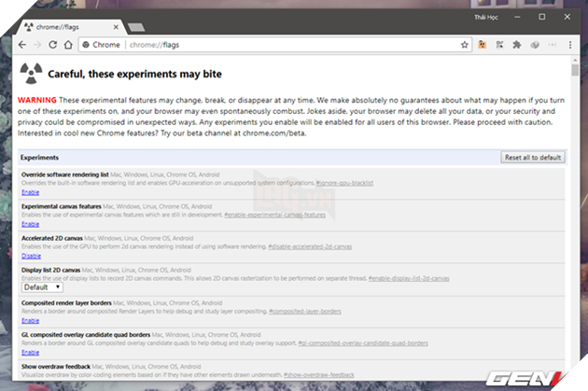588x391 pixels.
Task: Click Reset all to default button
Action: pyautogui.click(x=533, y=158)
